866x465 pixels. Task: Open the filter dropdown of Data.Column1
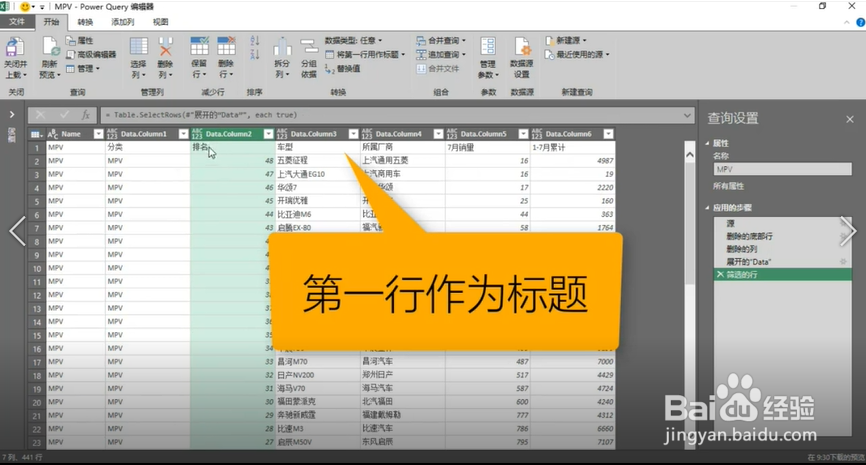pos(183,134)
